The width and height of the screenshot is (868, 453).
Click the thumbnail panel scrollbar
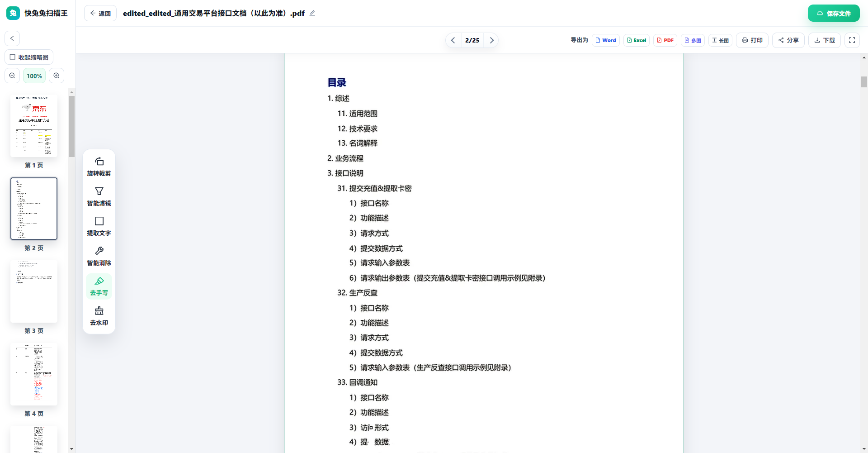(x=71, y=126)
